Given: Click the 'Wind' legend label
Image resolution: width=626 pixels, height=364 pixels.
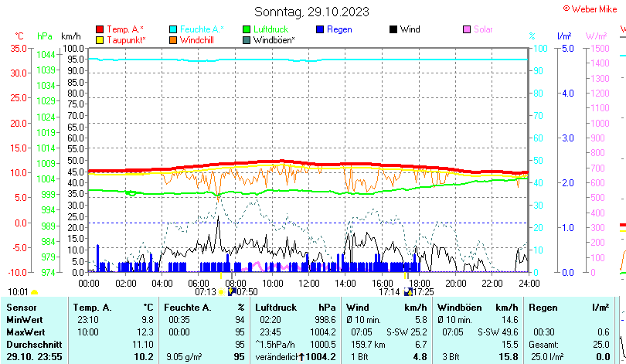Looking at the screenshot, I should [x=410, y=29].
